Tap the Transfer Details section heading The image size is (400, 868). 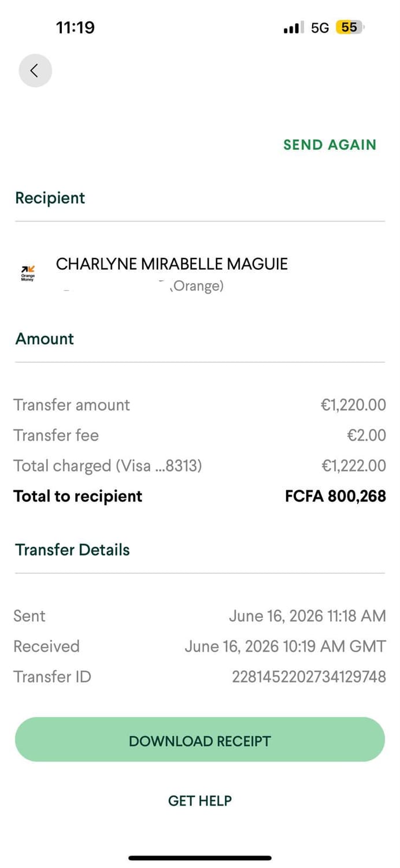pos(72,550)
